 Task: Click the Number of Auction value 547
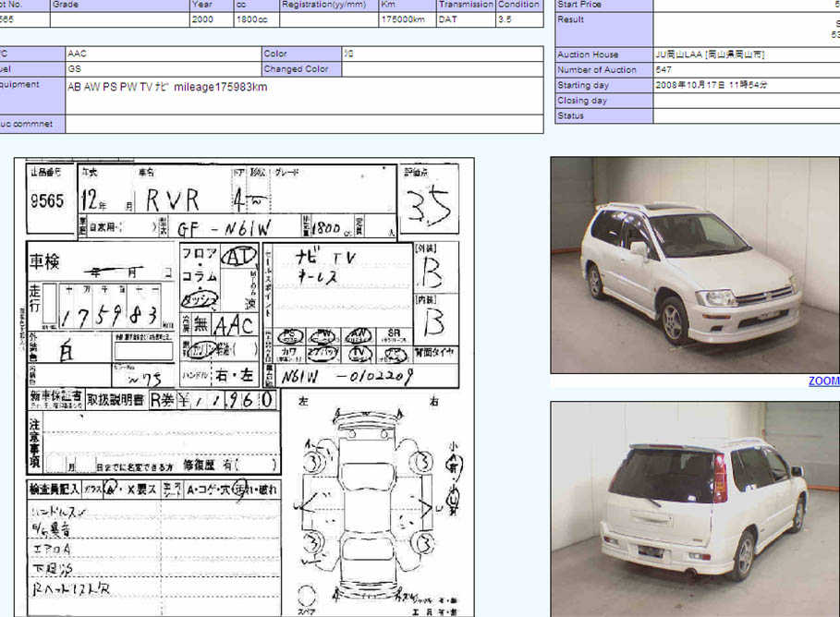coord(747,70)
